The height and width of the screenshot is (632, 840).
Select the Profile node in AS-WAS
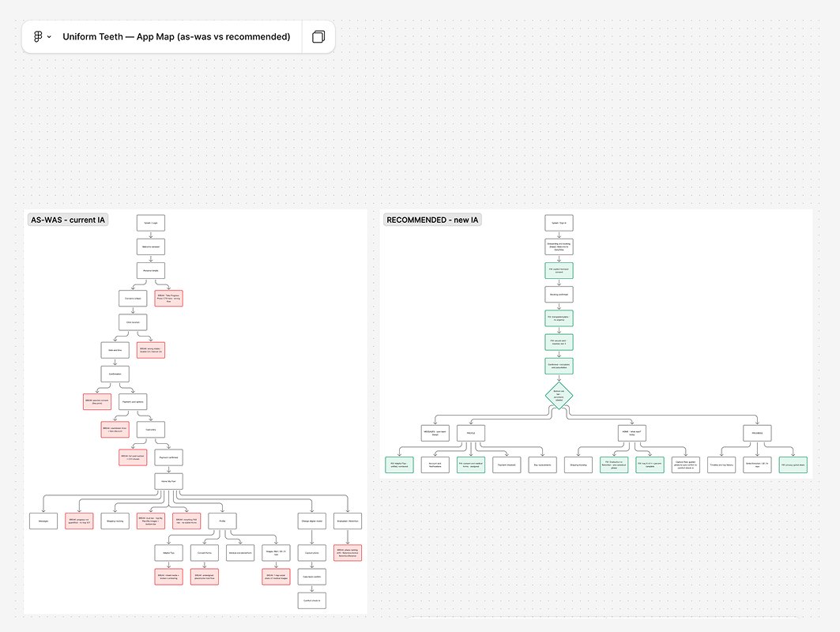pyautogui.click(x=222, y=521)
